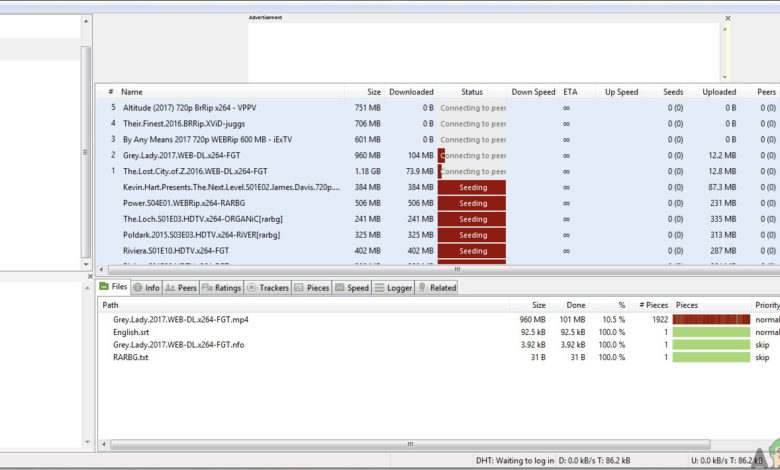Open the Logger tab
Image resolution: width=780 pixels, height=470 pixels.
[x=393, y=287]
